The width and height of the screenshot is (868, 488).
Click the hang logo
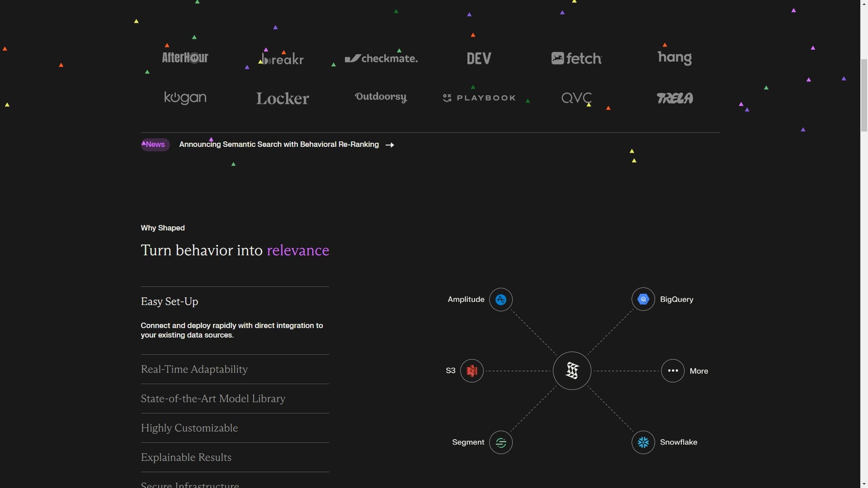(675, 58)
